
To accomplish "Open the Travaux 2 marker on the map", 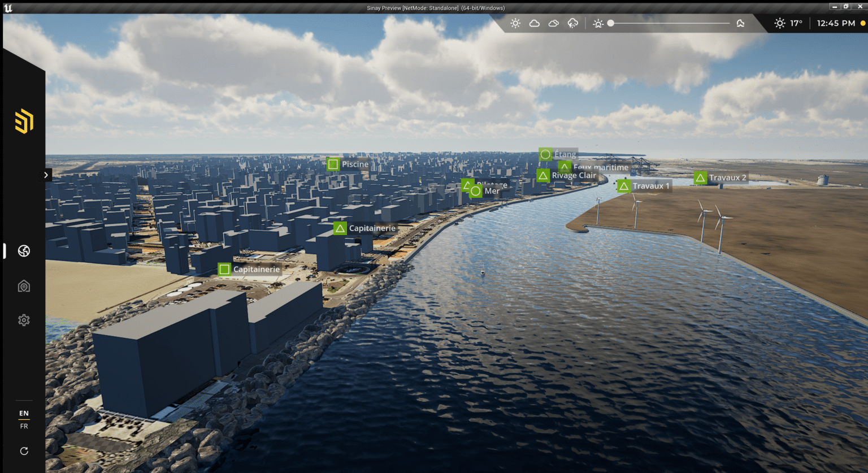I will (700, 177).
